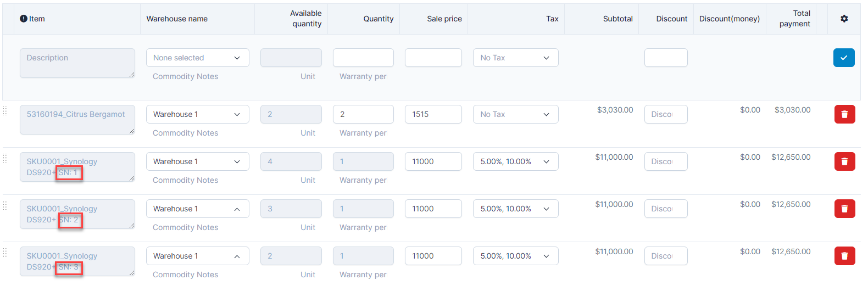868x291 pixels.
Task: Click the Discount field of Citrus Bergamot row
Action: pos(665,114)
